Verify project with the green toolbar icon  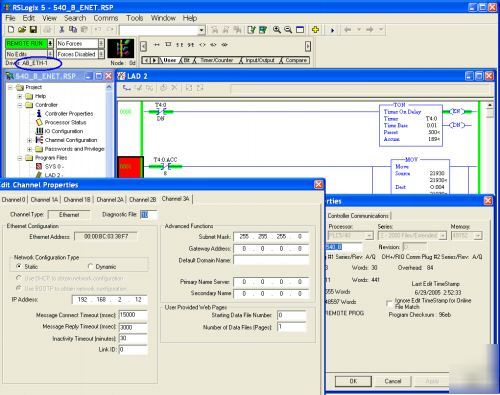click(x=263, y=30)
